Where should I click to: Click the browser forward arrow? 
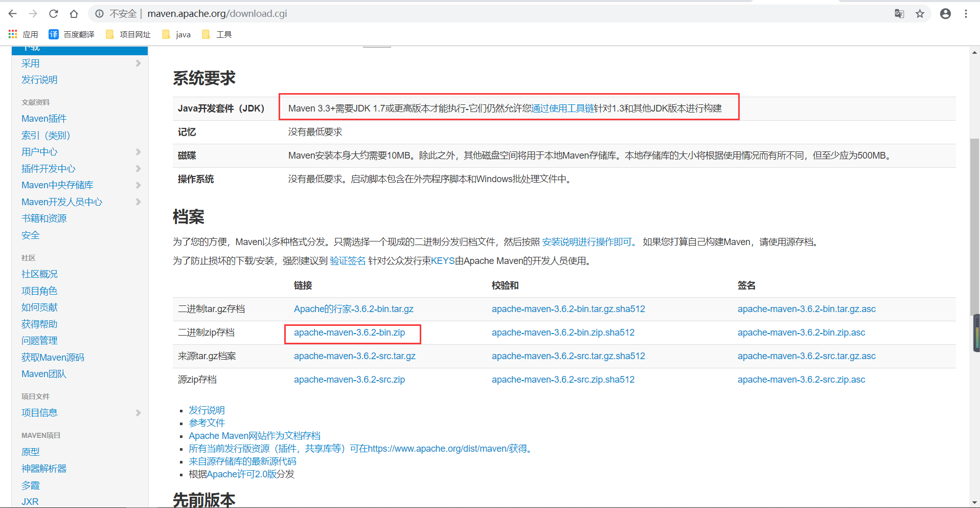pyautogui.click(x=33, y=14)
